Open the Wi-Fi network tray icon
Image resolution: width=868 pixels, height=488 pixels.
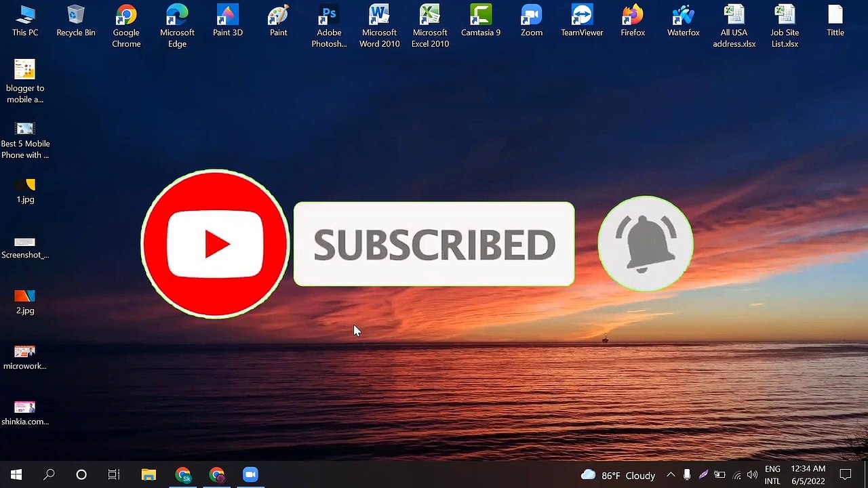(x=736, y=475)
